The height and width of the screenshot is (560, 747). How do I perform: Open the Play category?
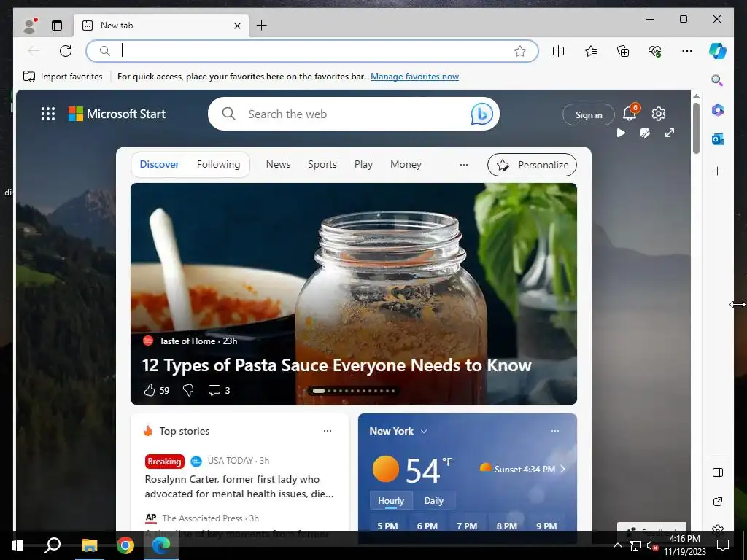[x=363, y=164]
